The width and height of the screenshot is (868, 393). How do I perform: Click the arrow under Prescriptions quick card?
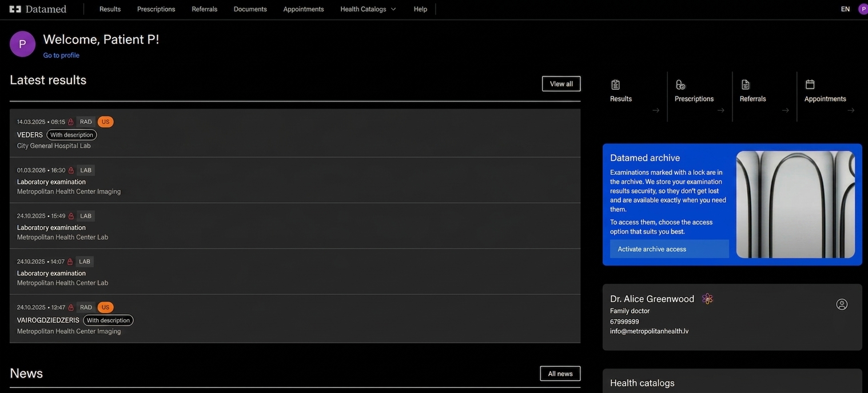point(721,110)
